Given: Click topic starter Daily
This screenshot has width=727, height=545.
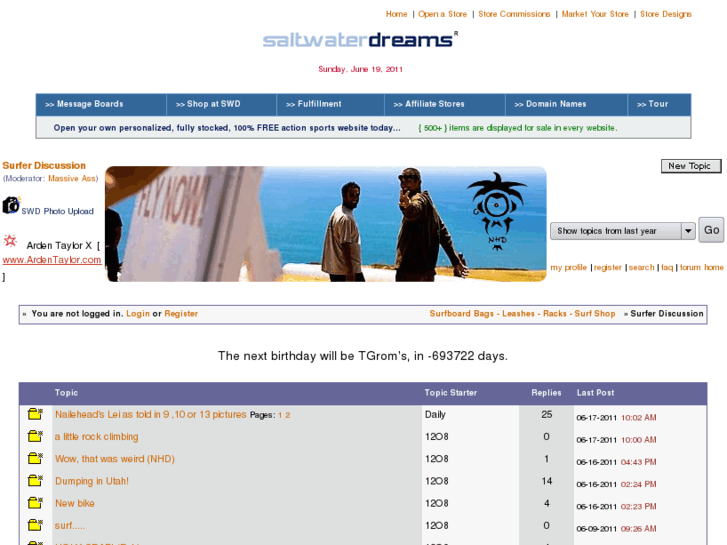Looking at the screenshot, I should coord(435,414).
